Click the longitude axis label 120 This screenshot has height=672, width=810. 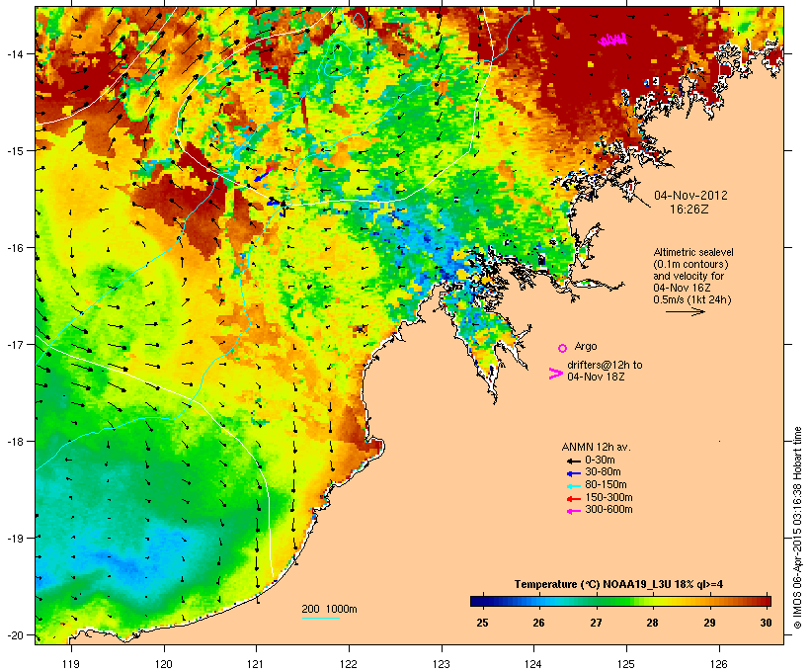click(164, 664)
